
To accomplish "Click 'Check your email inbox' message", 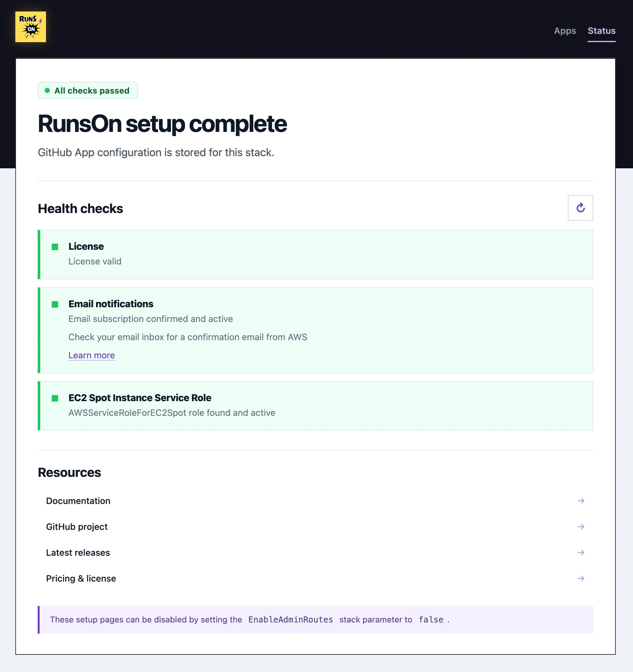I will click(x=188, y=337).
